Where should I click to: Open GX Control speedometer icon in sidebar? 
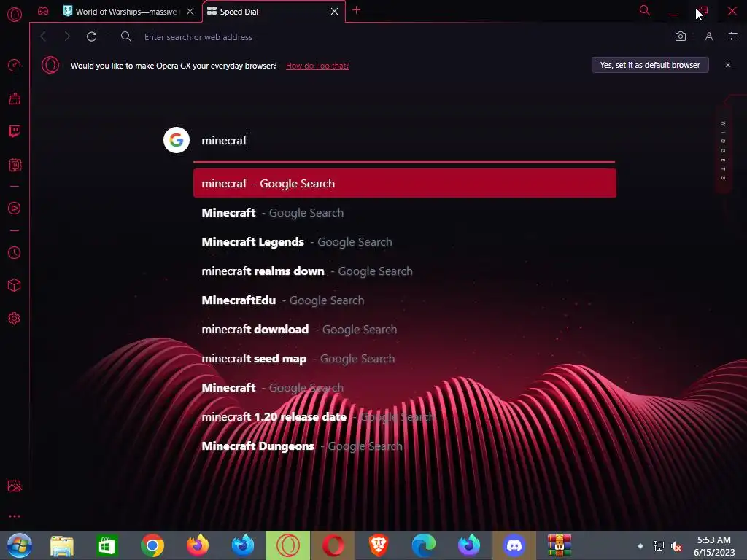[15, 65]
